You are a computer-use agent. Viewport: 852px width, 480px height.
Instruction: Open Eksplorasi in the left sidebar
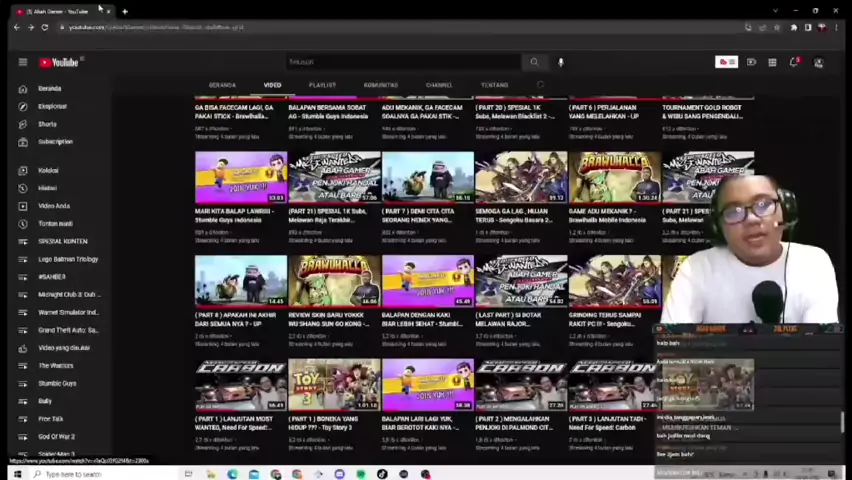[x=52, y=106]
